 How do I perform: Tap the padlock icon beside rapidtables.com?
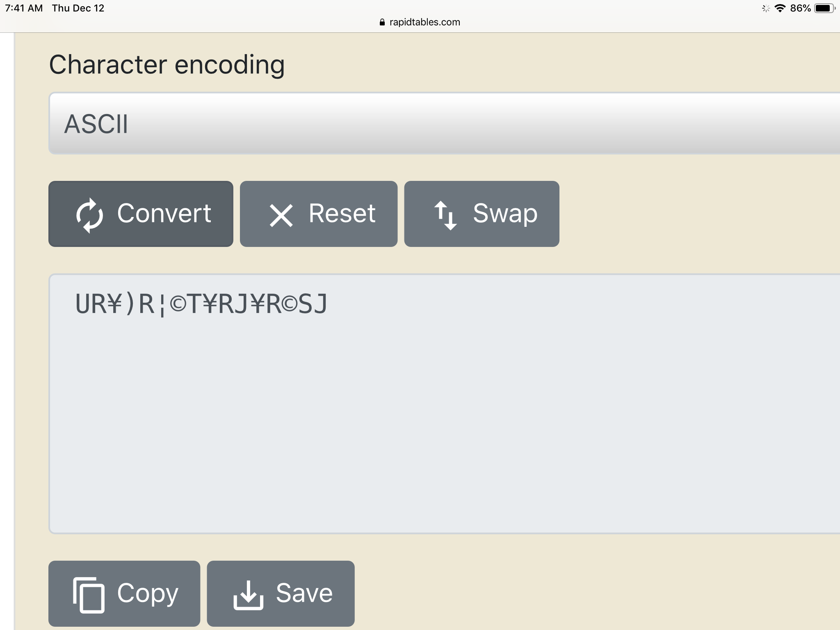pyautogui.click(x=382, y=22)
